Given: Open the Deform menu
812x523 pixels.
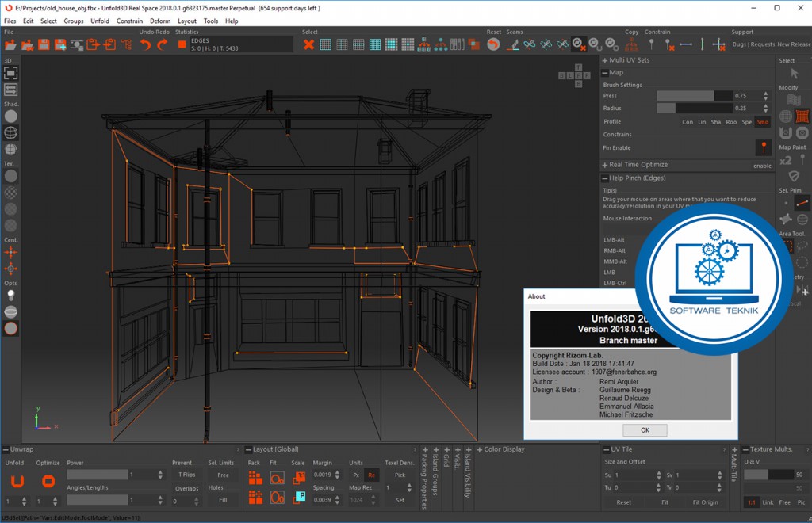Looking at the screenshot, I should (x=160, y=21).
